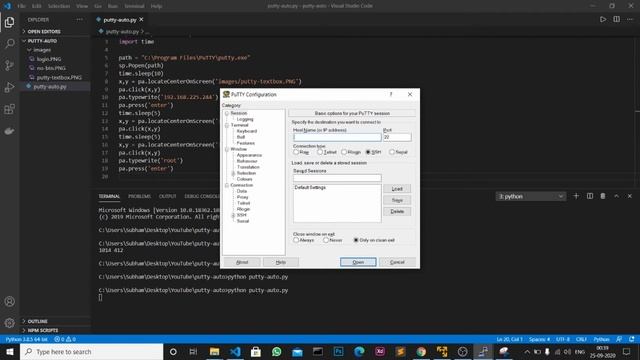This screenshot has height=360, width=640.
Task: Click the Help button in PuTTY
Action: [280, 262]
